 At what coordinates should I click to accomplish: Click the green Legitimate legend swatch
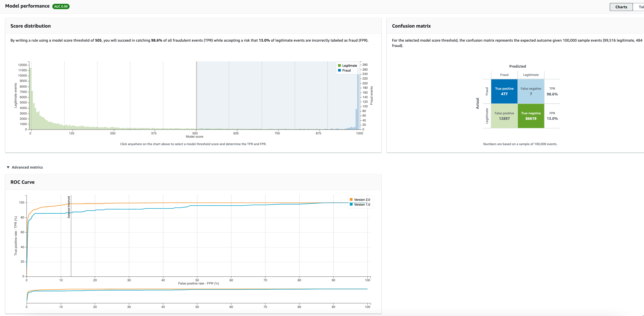[x=339, y=66]
